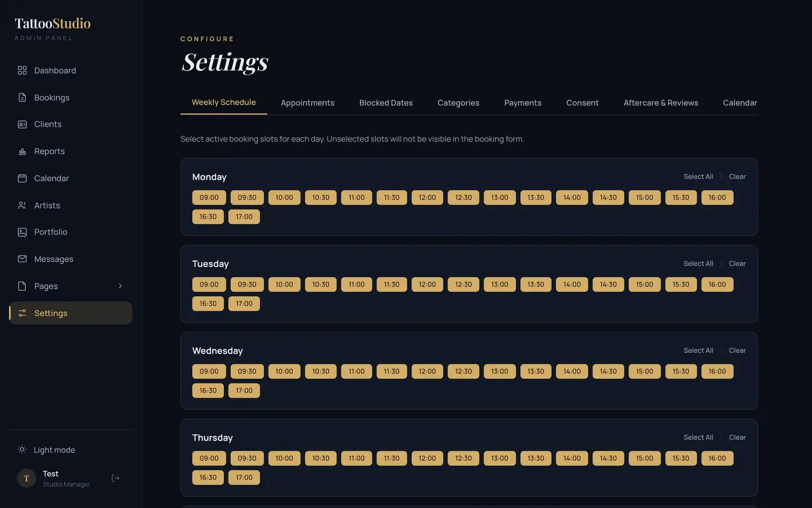Toggle Thursday 15:00 slot

645,458
